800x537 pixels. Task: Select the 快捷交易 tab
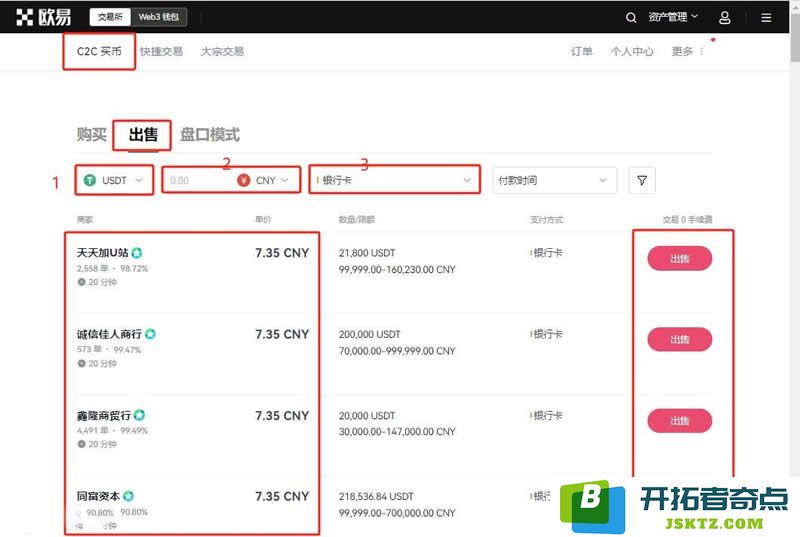tap(161, 52)
